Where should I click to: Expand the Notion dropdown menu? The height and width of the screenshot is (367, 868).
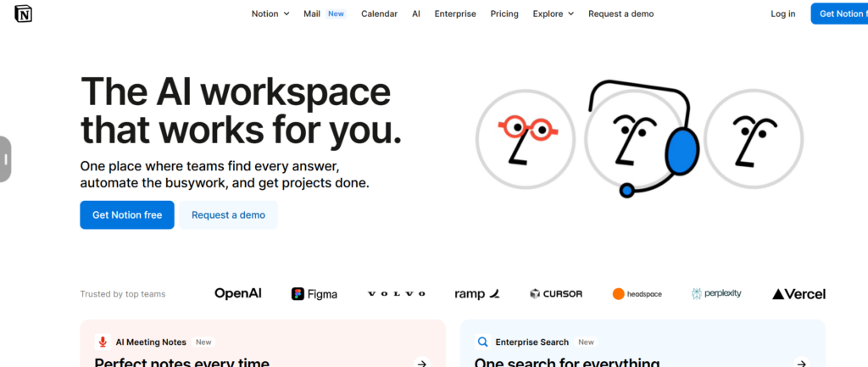pos(270,14)
